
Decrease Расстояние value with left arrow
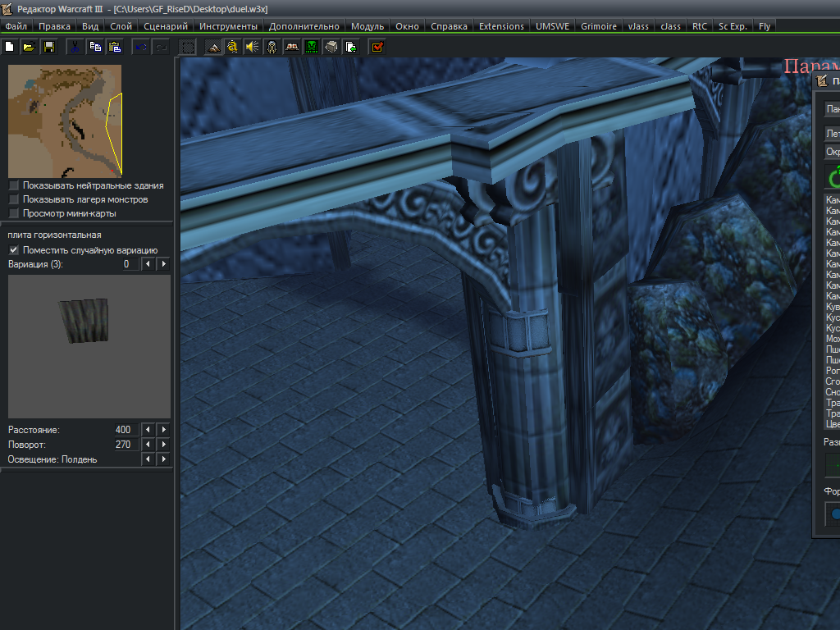[x=147, y=430]
